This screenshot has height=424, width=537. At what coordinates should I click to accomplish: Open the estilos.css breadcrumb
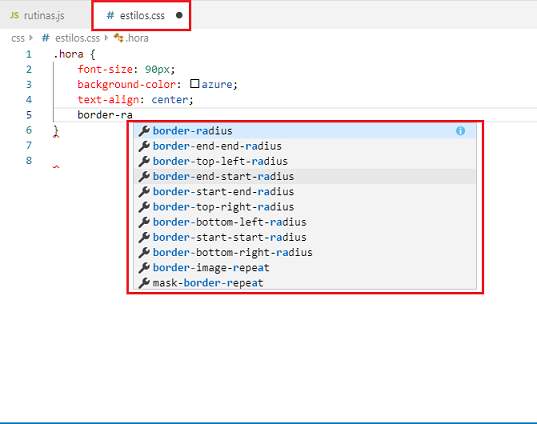point(77,38)
